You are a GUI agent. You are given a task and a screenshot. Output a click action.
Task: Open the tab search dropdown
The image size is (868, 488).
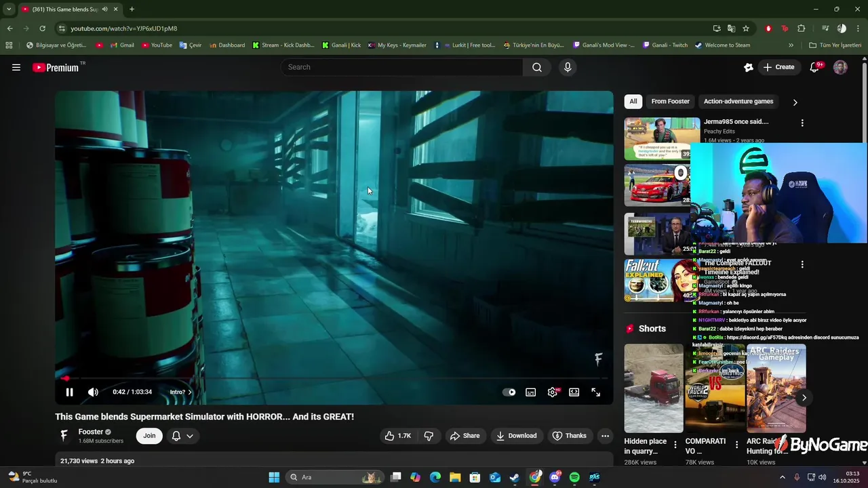click(x=9, y=9)
